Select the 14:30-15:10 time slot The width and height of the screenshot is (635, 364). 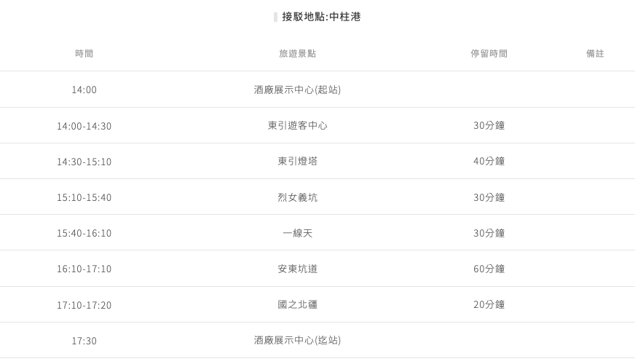tap(84, 162)
